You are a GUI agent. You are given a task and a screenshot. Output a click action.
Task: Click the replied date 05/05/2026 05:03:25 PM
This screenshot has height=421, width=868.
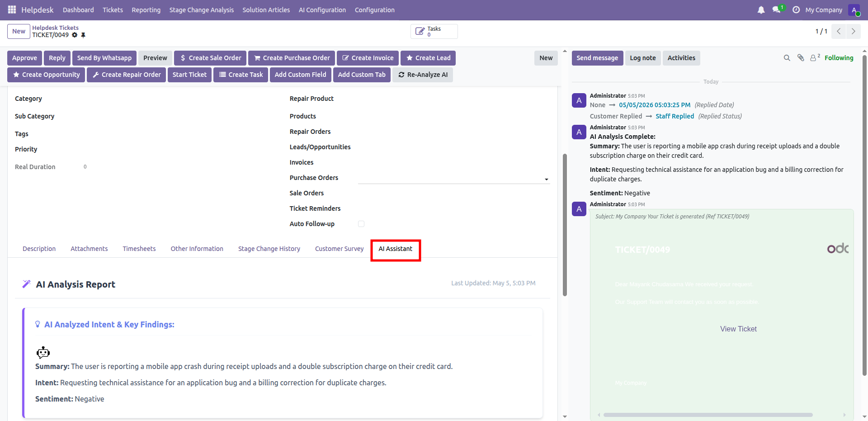pyautogui.click(x=655, y=105)
